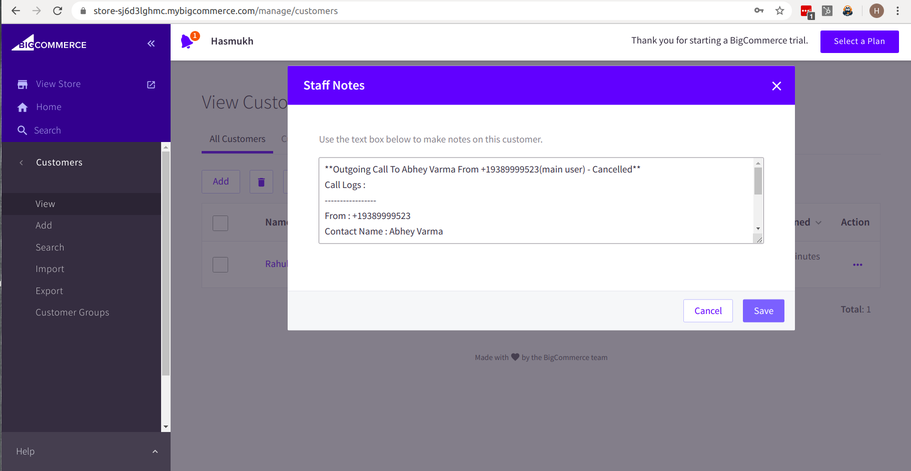The image size is (911, 471).
Task: Switch to the All Customers tab
Action: tap(237, 139)
